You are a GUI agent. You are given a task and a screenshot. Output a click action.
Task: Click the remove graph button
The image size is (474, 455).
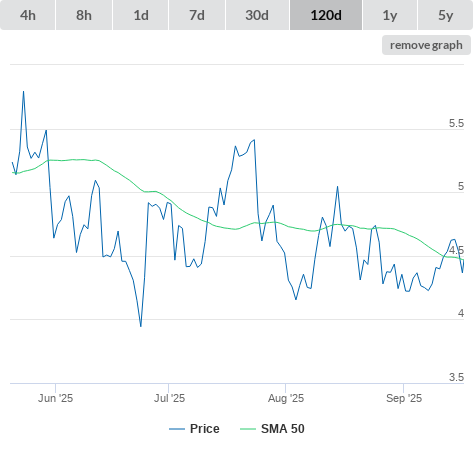[x=426, y=45]
